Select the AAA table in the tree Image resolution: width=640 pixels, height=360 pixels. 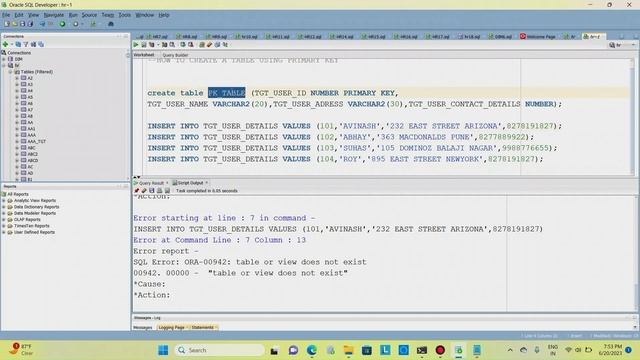[31, 135]
